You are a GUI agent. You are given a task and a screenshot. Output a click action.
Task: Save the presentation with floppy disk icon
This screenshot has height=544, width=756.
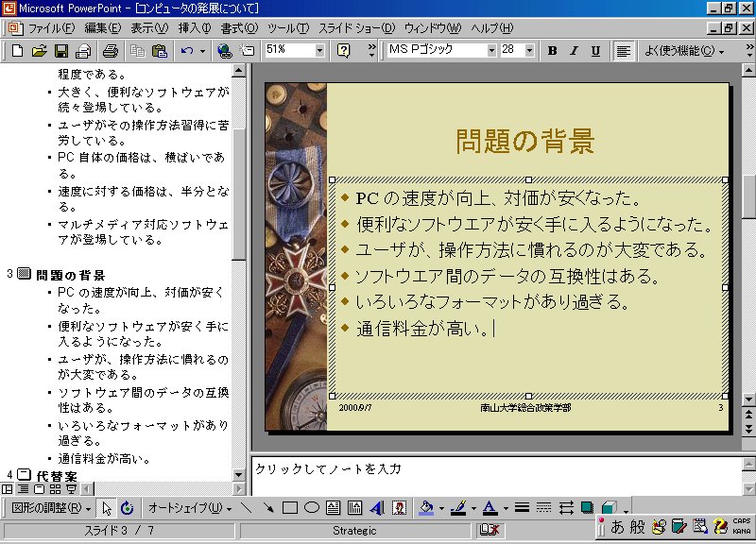point(61,51)
